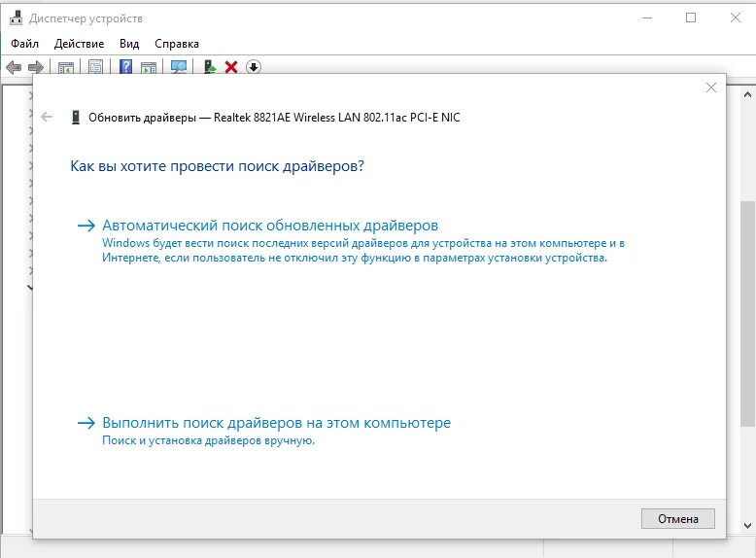
Task: Choose Автоматический поиск обновленных драйверов
Action: point(270,226)
